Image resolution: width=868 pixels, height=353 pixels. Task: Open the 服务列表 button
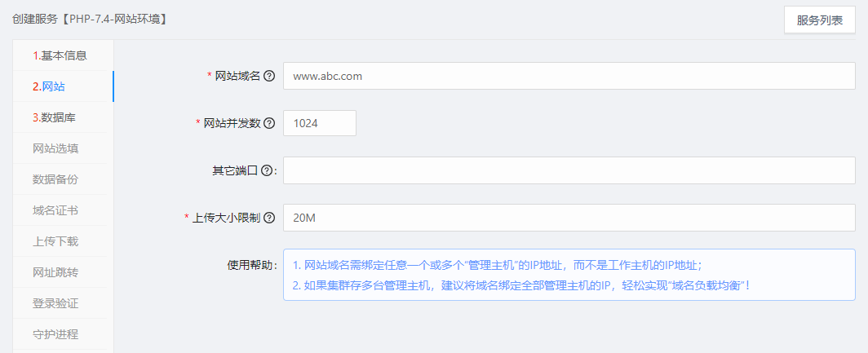(x=820, y=21)
